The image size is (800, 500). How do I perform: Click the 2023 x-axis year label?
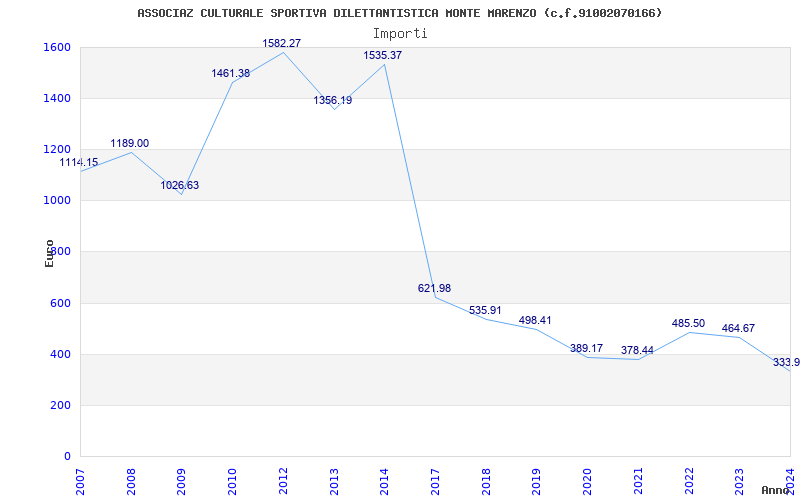coord(740,482)
